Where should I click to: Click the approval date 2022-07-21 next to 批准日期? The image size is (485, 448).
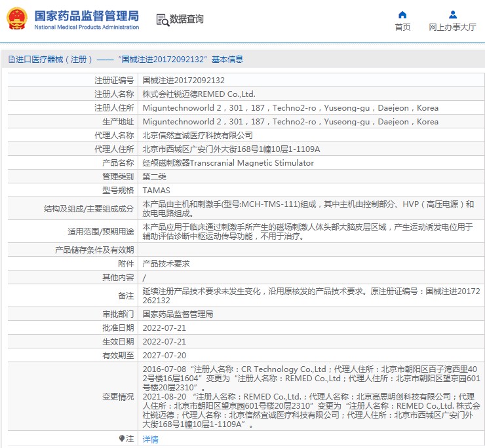(165, 327)
